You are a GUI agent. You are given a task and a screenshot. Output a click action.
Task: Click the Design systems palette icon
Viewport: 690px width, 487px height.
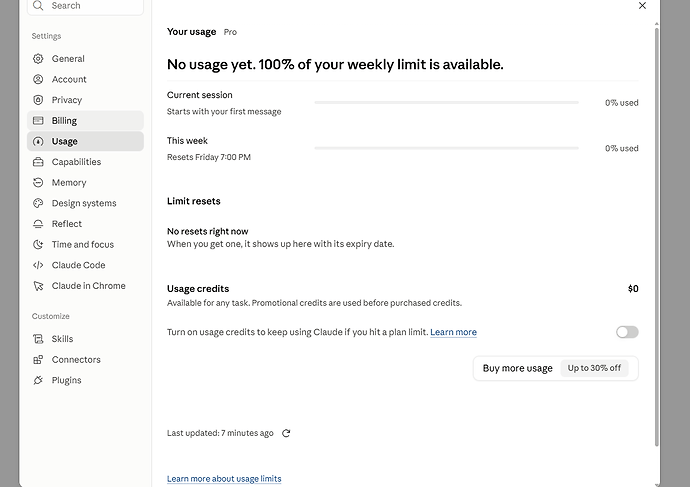[38, 203]
